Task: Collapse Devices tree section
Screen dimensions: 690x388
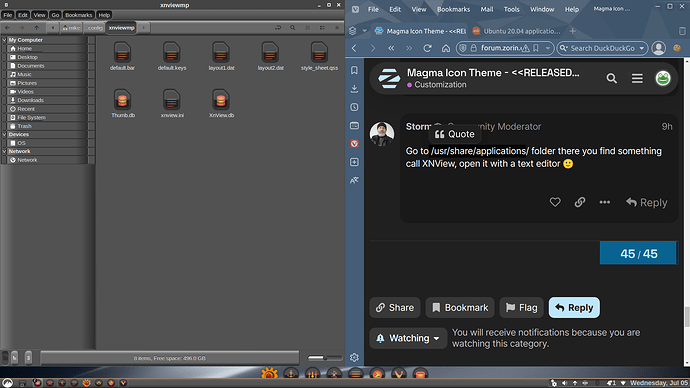Action: [4, 134]
